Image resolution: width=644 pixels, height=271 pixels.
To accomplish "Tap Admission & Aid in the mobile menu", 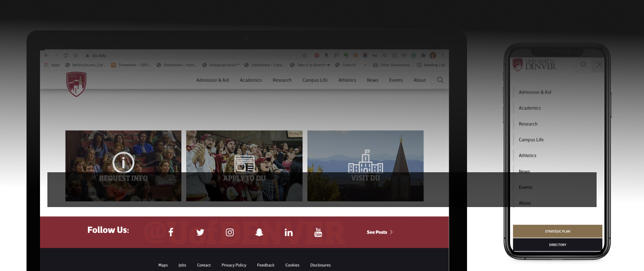I will pos(535,92).
